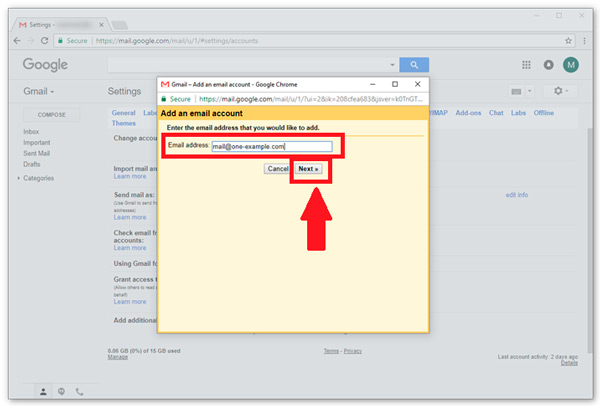Click the Next button in the dialog
The image size is (600, 406).
click(308, 169)
